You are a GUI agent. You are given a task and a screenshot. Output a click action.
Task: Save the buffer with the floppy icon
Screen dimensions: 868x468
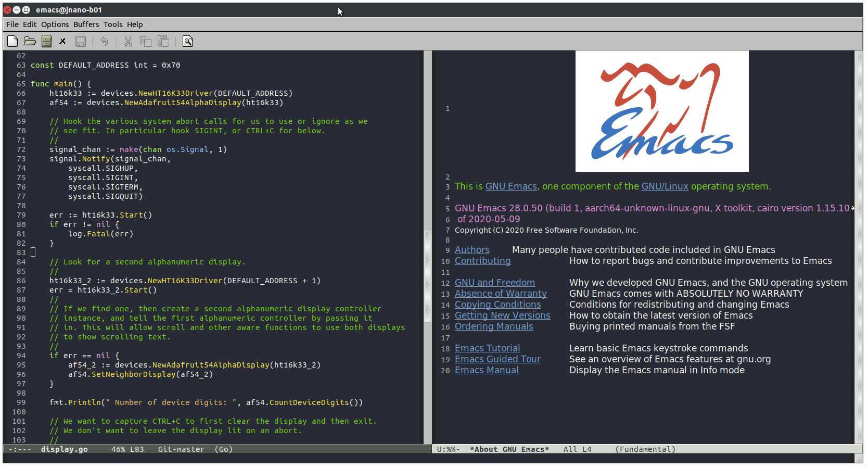point(80,41)
